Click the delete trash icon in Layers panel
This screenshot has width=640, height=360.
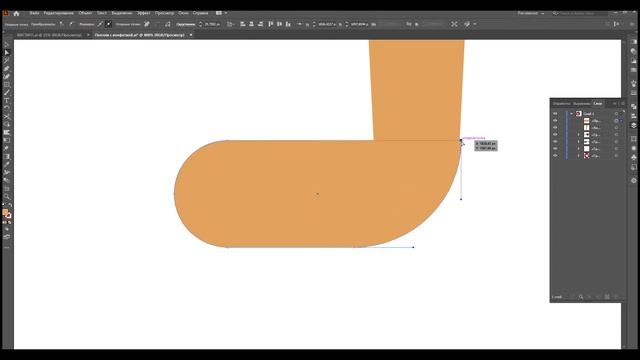coord(616,297)
